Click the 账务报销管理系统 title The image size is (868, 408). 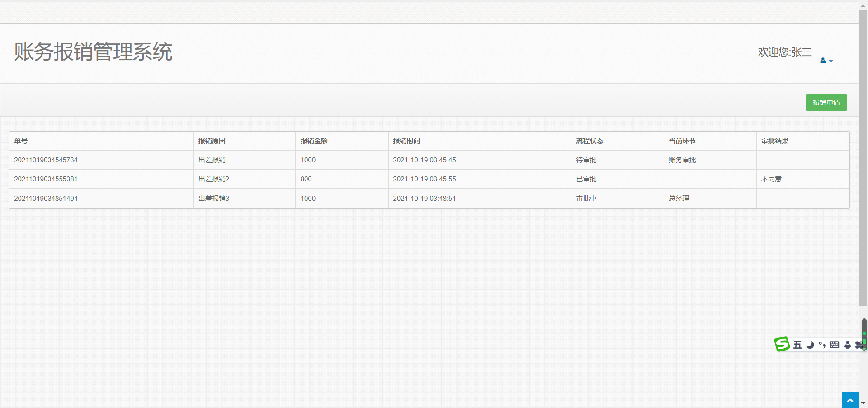tap(93, 52)
